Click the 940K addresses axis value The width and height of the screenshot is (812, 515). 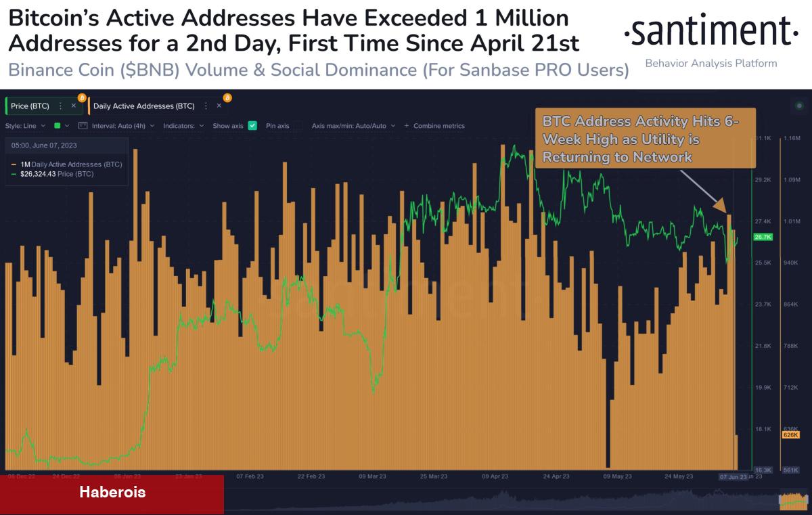click(x=791, y=263)
